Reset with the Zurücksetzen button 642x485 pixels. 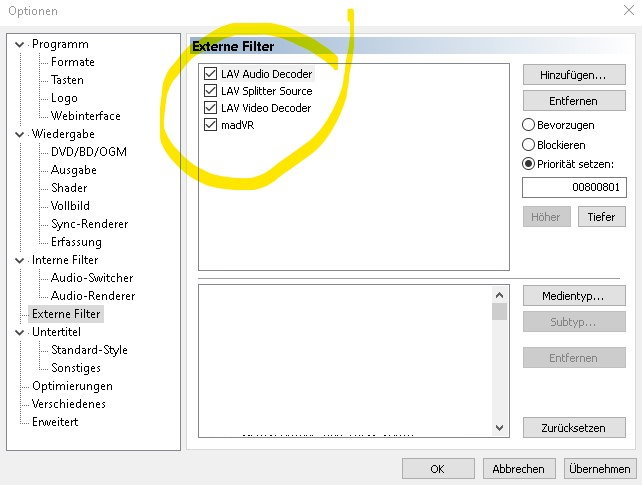pos(574,428)
